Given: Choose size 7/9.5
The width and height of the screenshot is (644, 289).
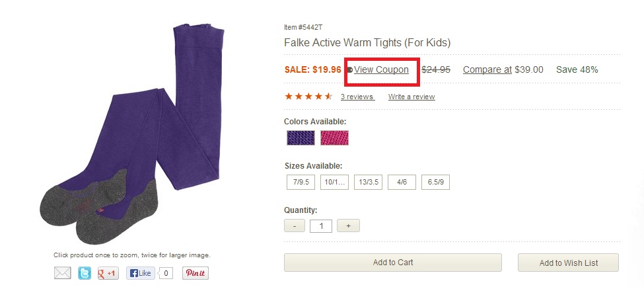Looking at the screenshot, I should (x=301, y=183).
